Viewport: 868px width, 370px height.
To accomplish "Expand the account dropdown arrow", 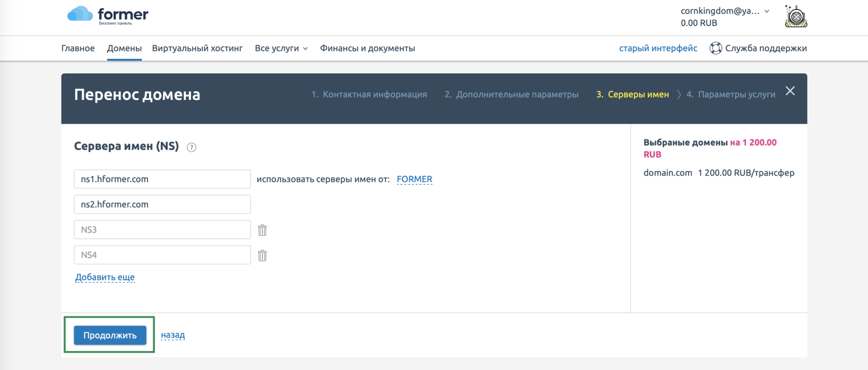I will (x=767, y=11).
